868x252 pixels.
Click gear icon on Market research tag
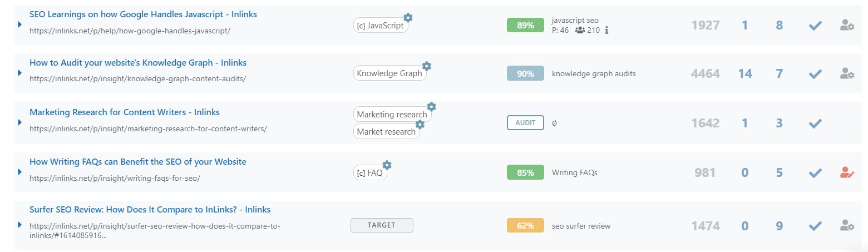click(420, 124)
